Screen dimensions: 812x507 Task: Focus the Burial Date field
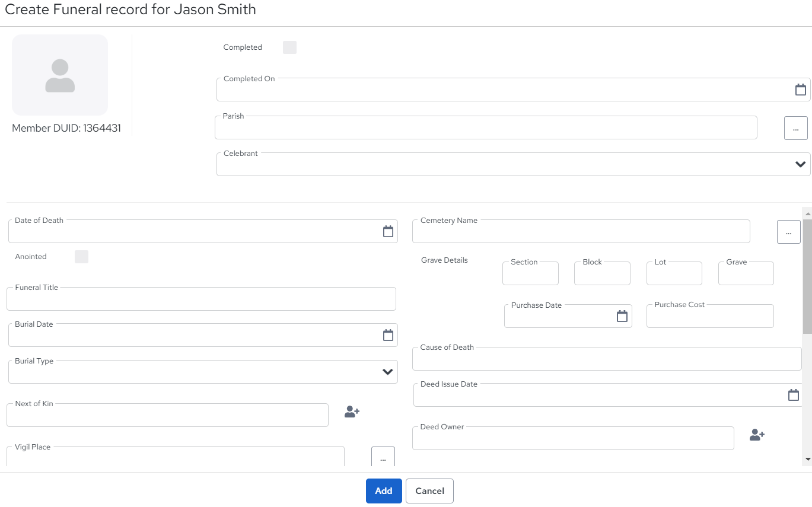point(203,335)
